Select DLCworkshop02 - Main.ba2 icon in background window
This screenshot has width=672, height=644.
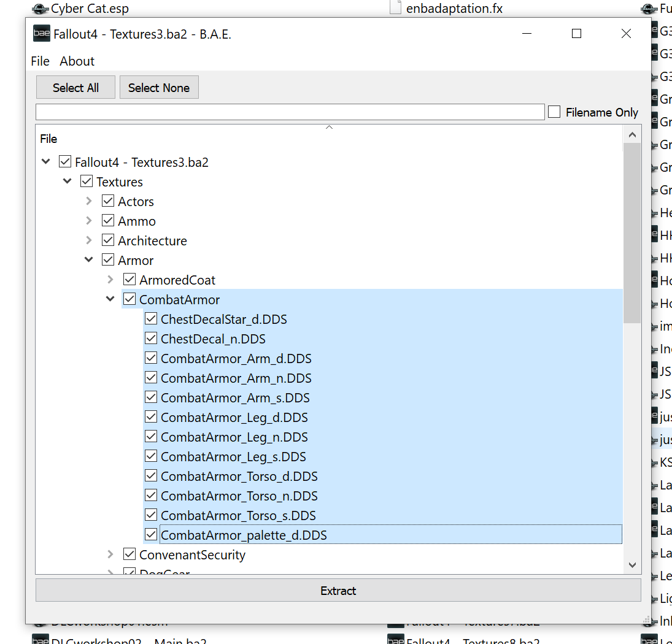tap(41, 640)
